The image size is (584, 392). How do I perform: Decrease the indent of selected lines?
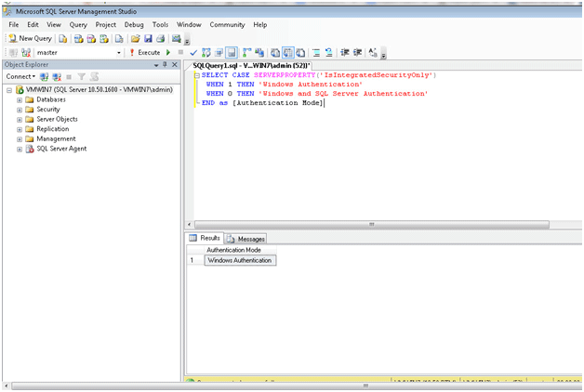click(x=344, y=52)
